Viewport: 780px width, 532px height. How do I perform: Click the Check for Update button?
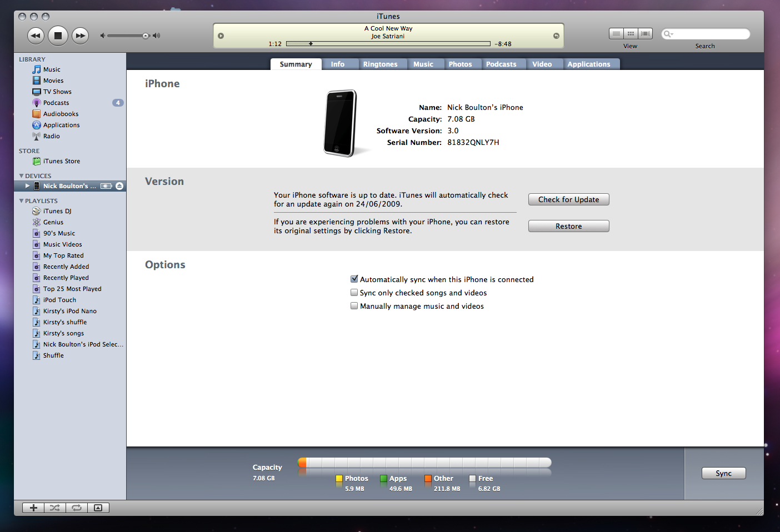click(569, 199)
